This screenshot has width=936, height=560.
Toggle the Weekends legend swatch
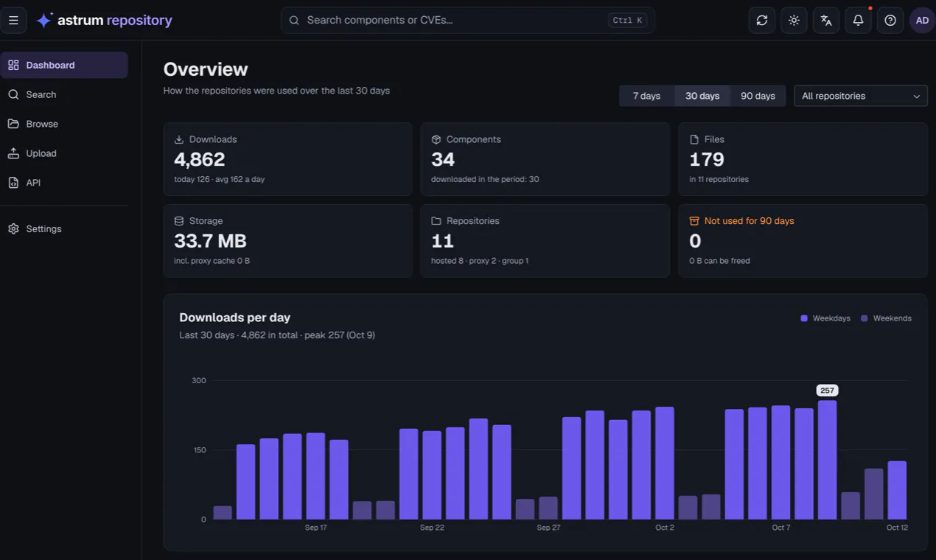(865, 318)
